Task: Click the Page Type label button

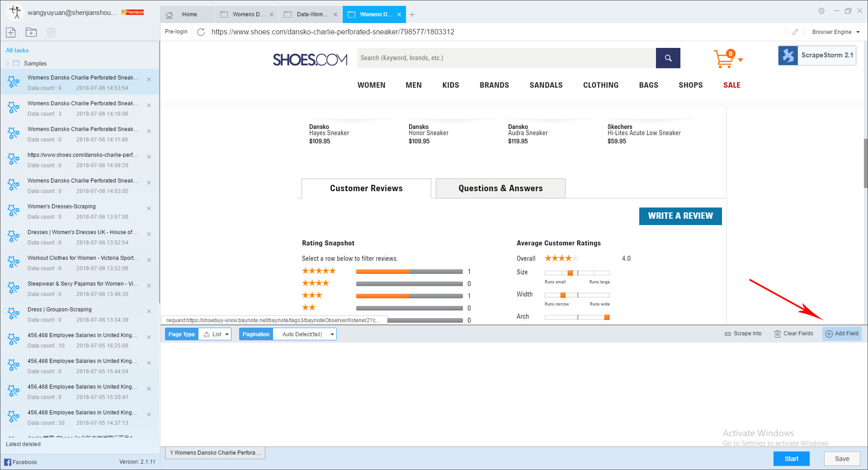Action: pos(182,334)
